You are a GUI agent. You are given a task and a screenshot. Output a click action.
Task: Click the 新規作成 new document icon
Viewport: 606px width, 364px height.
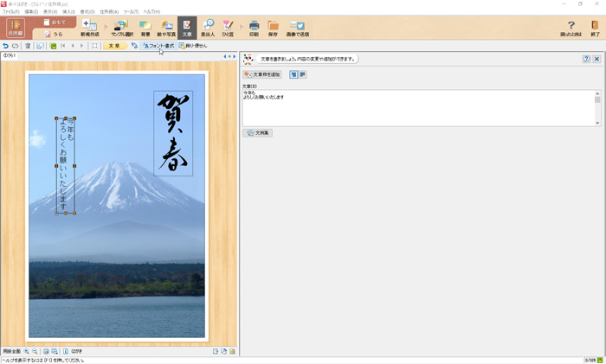click(89, 28)
